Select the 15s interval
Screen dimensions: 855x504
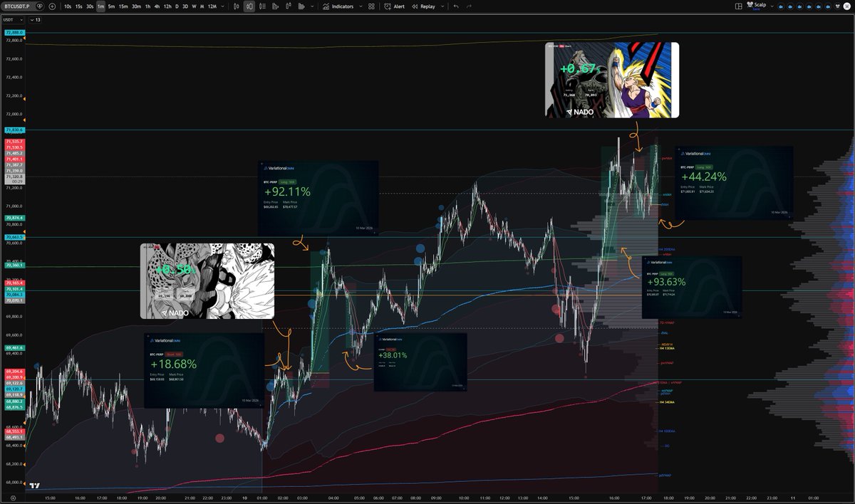point(78,6)
